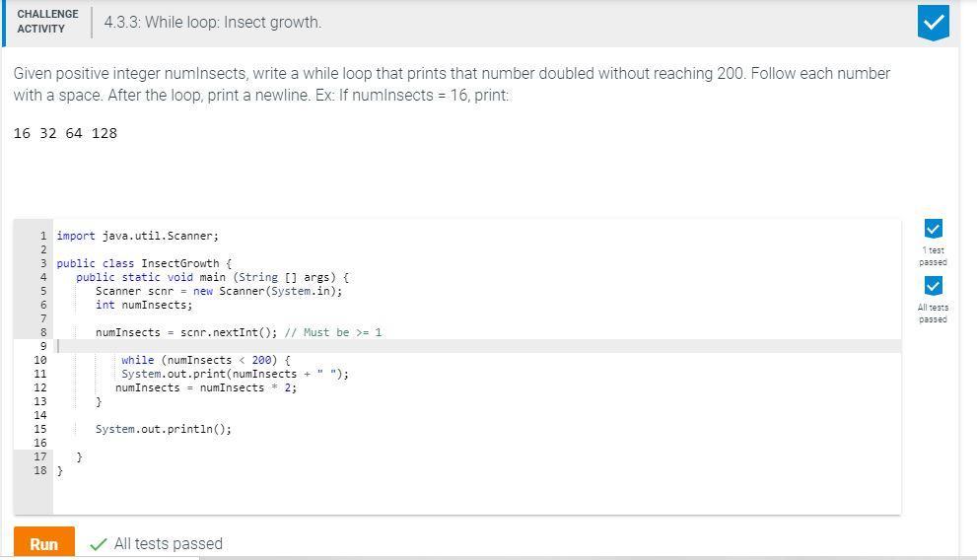977x560 pixels.
Task: Click the System.out.print(numInsects + " ") line
Action: click(x=235, y=374)
